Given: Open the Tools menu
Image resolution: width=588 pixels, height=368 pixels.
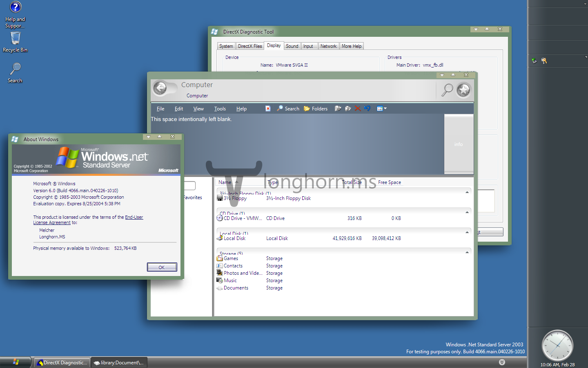Looking at the screenshot, I should (x=220, y=109).
